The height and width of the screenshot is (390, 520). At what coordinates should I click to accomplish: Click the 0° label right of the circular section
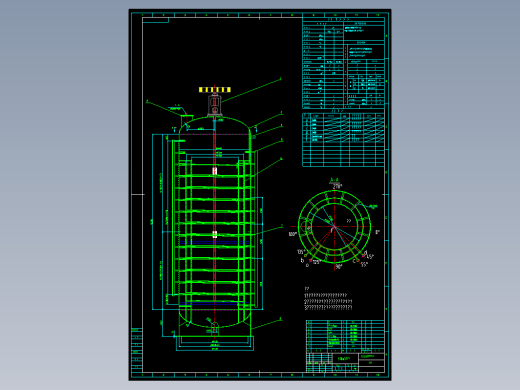(x=377, y=232)
